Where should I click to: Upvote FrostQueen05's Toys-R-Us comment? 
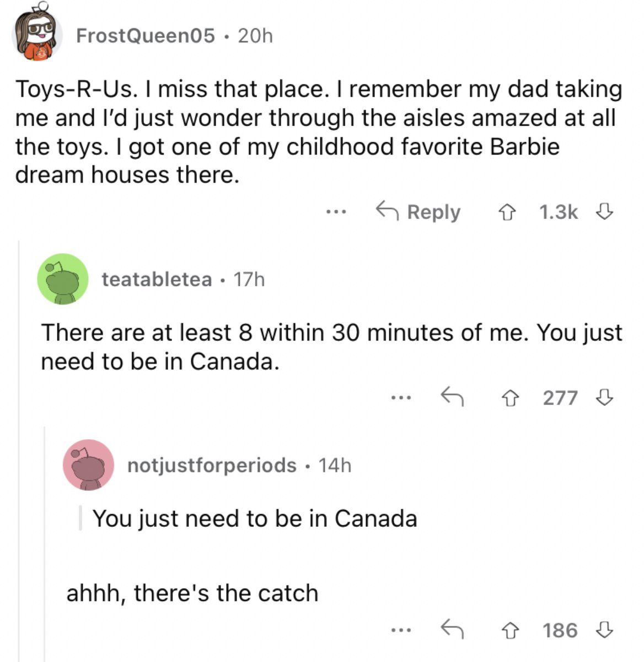[507, 212]
